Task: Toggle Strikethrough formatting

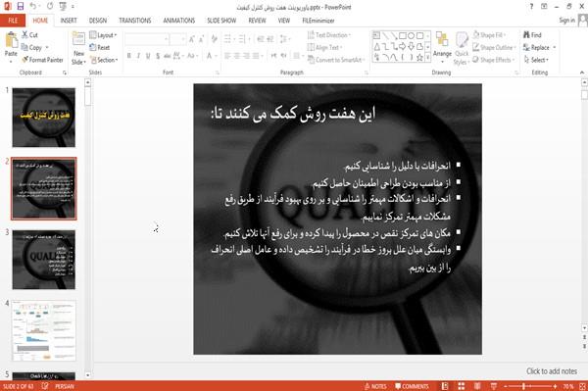Action: (x=168, y=56)
